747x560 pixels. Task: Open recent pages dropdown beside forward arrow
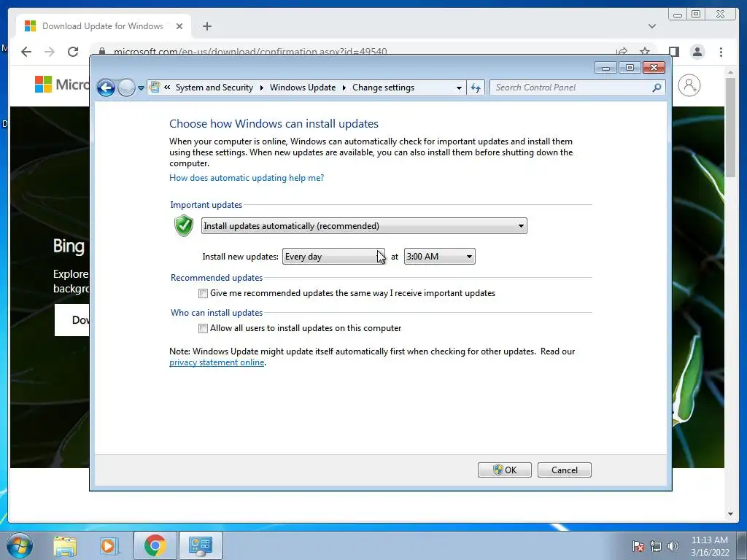[141, 88]
